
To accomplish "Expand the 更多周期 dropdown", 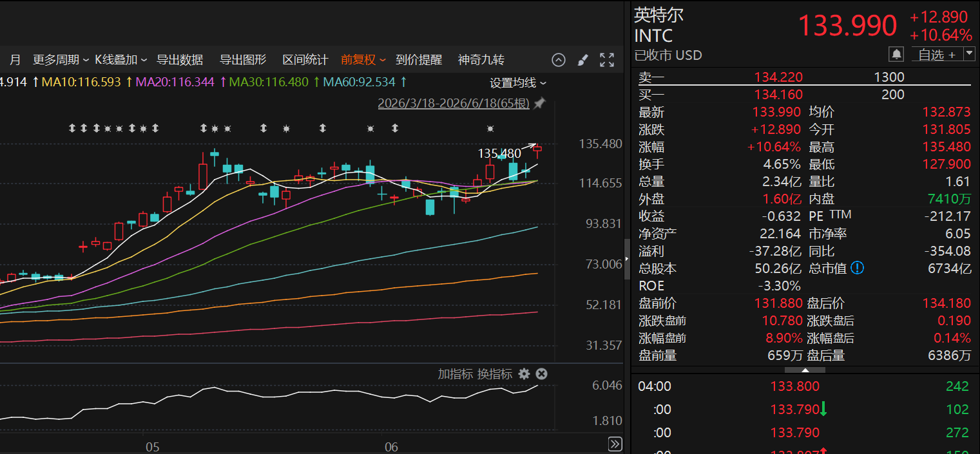I will (61, 60).
